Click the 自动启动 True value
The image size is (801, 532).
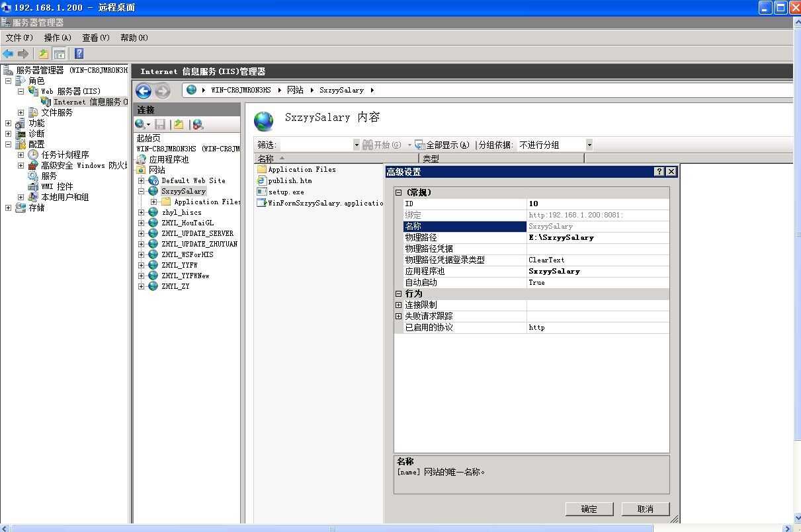coord(598,282)
